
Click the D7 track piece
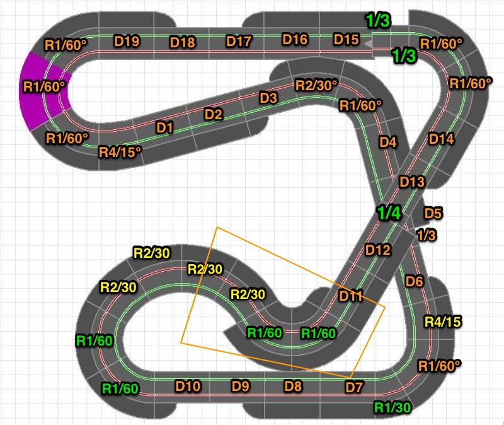point(354,385)
